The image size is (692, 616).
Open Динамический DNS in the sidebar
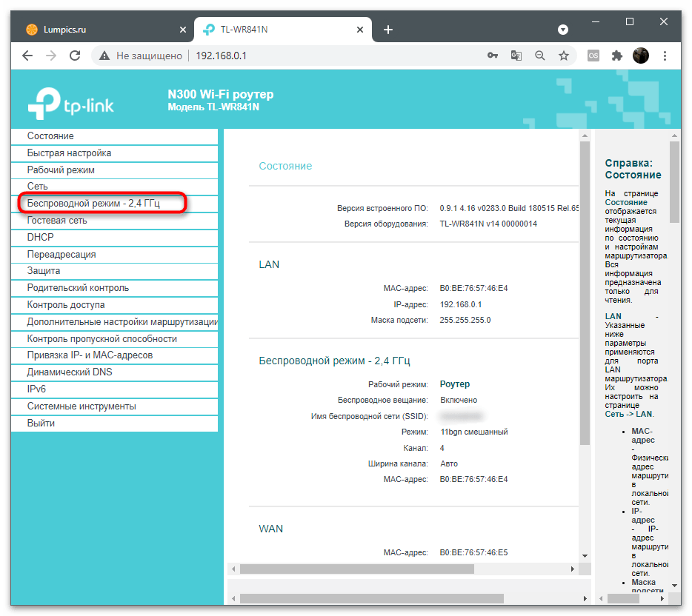(114, 372)
